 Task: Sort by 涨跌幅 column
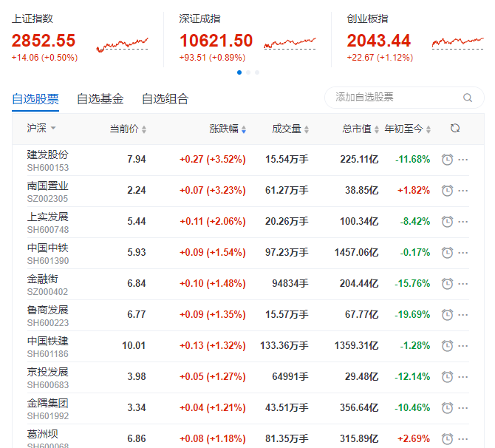pos(228,129)
